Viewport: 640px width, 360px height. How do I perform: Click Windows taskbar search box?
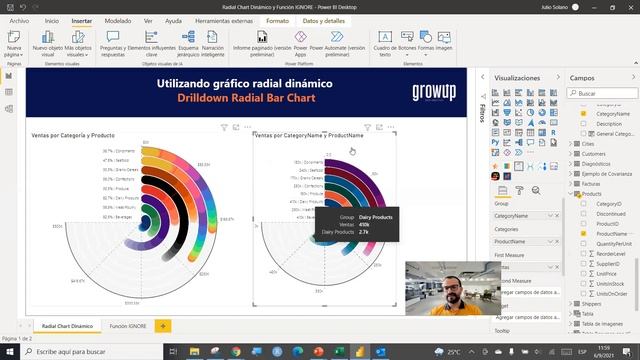91,351
